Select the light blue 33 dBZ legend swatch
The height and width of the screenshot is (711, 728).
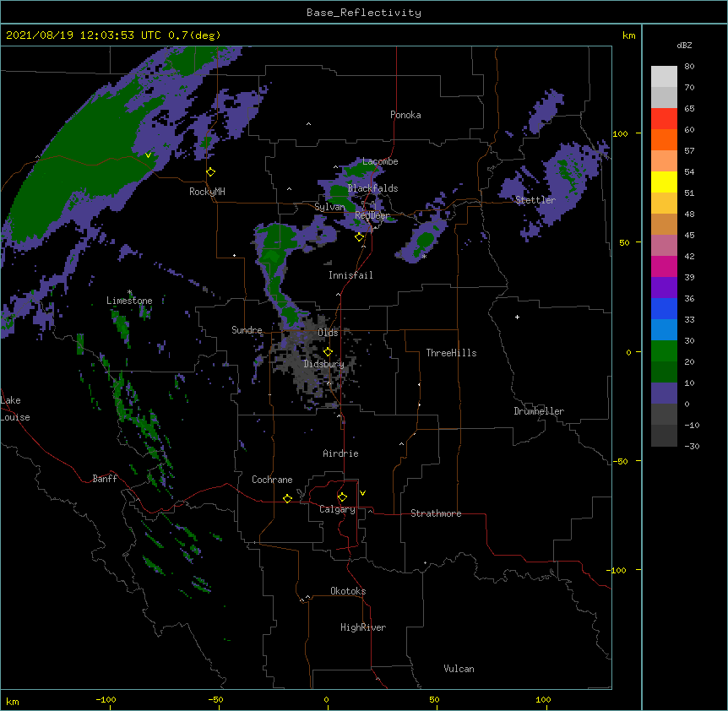664,329
